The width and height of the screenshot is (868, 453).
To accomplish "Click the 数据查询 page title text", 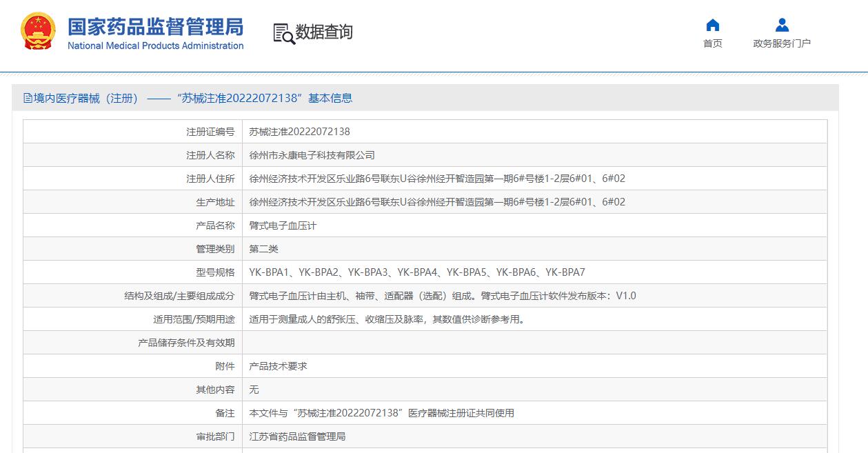I will tap(323, 32).
